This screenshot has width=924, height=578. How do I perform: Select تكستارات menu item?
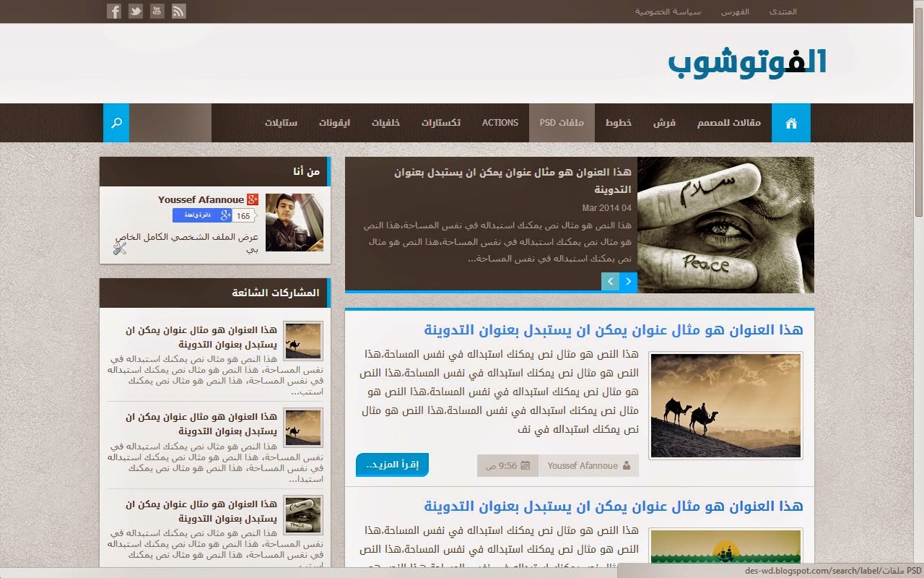coord(441,123)
